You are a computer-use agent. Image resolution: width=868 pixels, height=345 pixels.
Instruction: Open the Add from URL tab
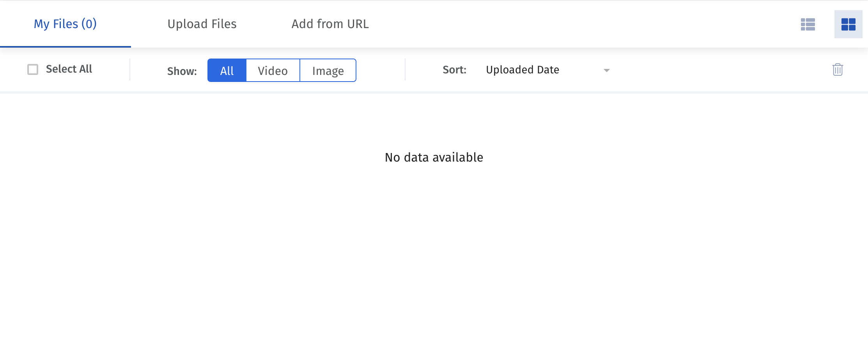coord(330,24)
